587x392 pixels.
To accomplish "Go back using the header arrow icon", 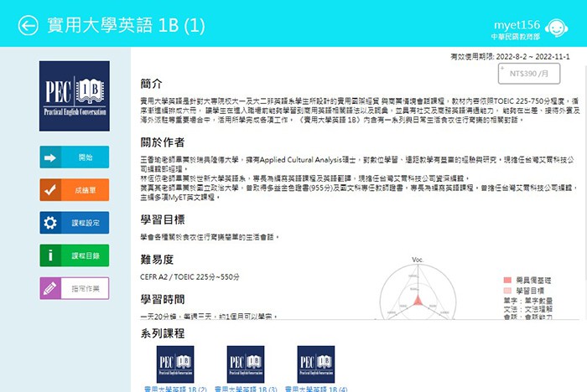I will pos(28,25).
